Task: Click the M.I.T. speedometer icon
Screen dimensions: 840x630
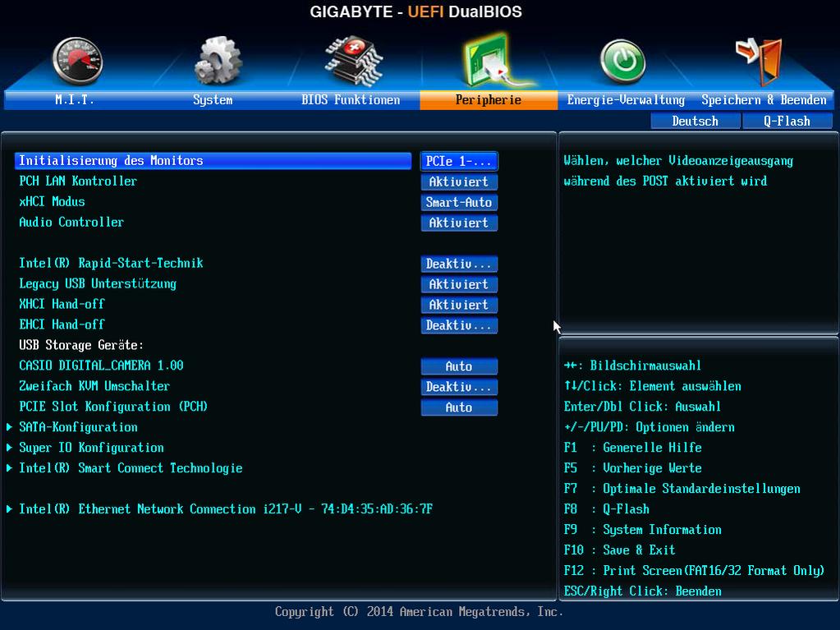Action: [76, 61]
